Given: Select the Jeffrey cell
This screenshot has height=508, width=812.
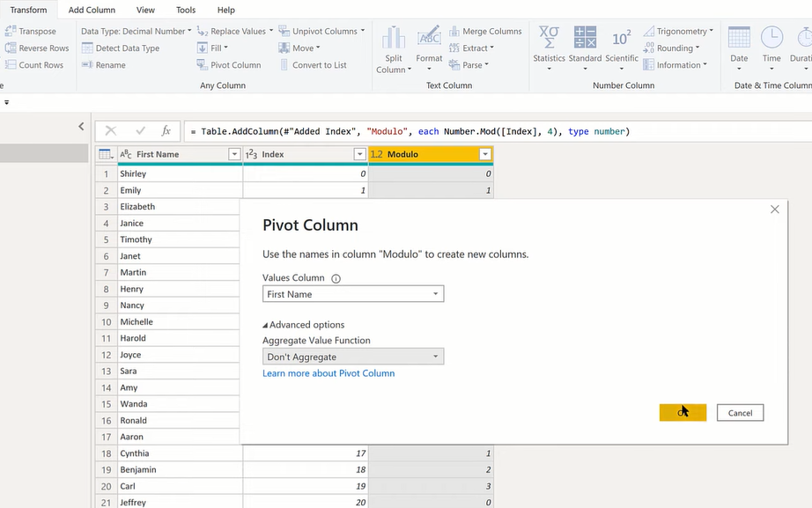Looking at the screenshot, I should pyautogui.click(x=181, y=502).
